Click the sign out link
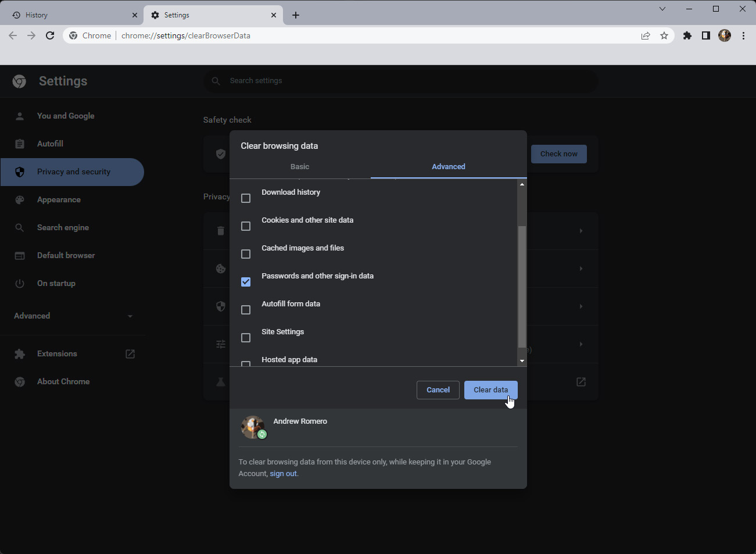 click(x=284, y=474)
